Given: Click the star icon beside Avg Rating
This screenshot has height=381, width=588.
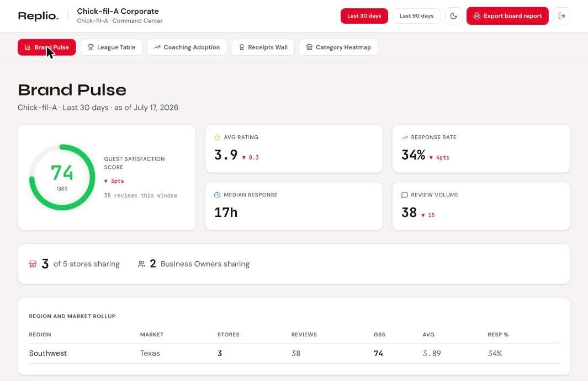Looking at the screenshot, I should click(217, 137).
